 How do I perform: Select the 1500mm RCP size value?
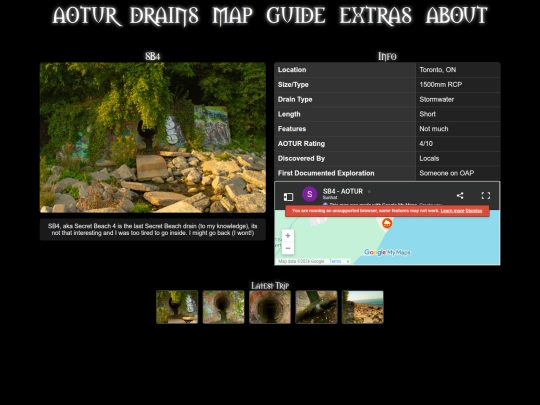pos(440,85)
